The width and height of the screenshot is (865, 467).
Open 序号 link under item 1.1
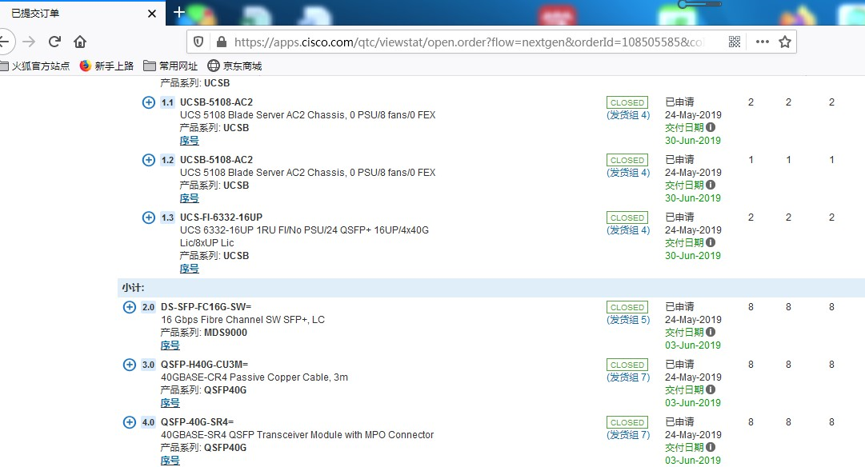189,141
